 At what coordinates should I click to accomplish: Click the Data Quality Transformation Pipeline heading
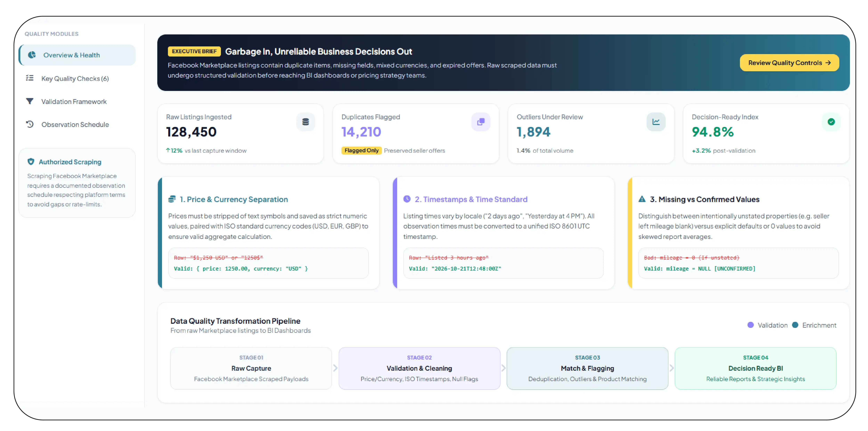(x=235, y=321)
